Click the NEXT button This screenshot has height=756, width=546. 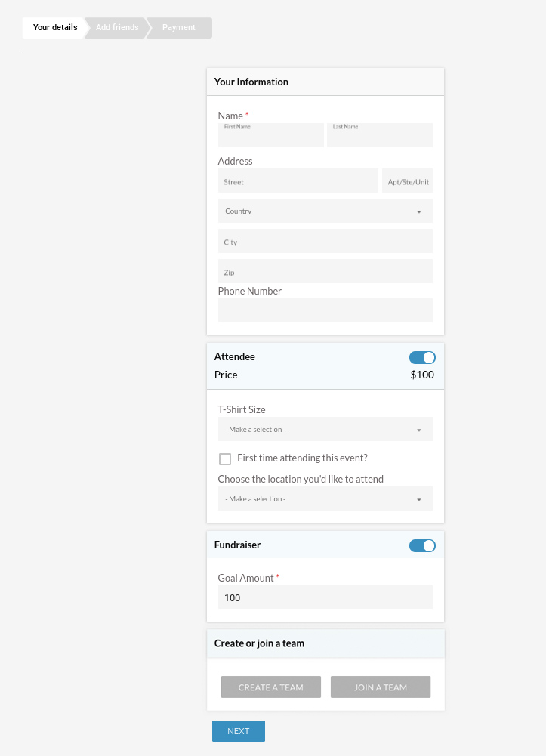coord(239,731)
